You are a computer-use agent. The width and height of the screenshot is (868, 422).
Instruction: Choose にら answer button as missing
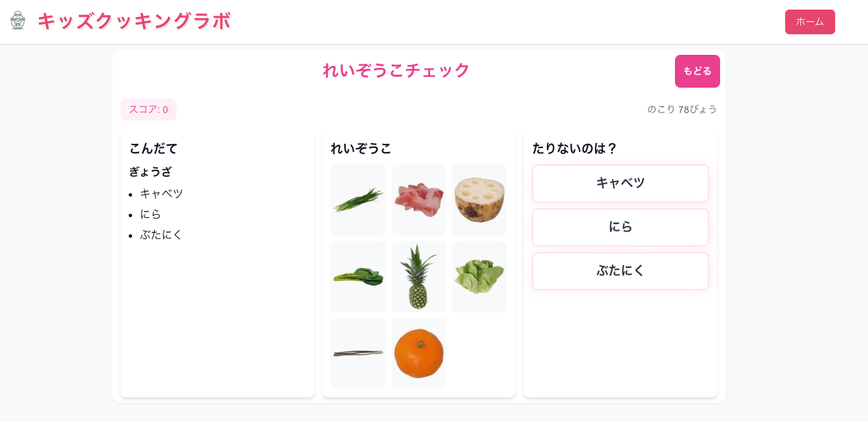620,227
